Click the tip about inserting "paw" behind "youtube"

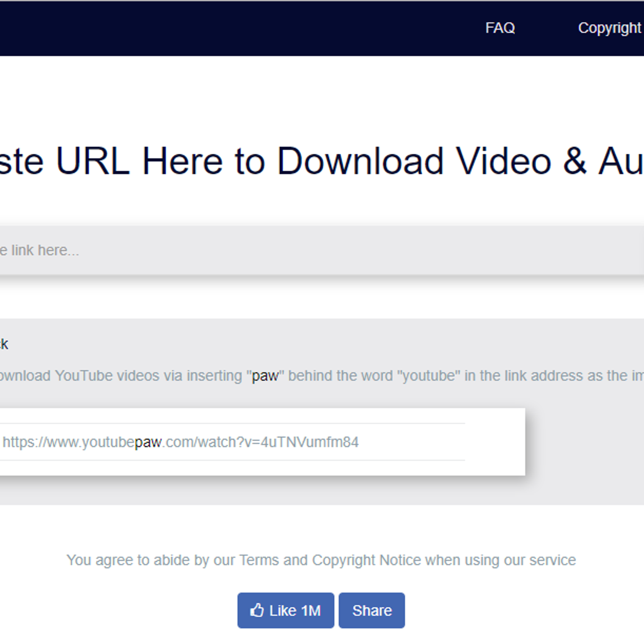click(x=322, y=376)
